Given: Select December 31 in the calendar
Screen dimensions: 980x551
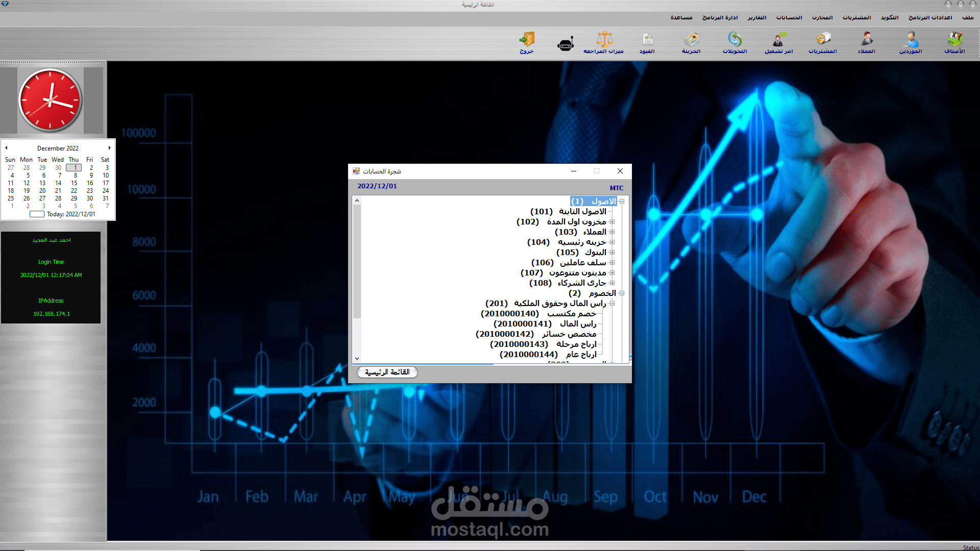Looking at the screenshot, I should (106, 198).
